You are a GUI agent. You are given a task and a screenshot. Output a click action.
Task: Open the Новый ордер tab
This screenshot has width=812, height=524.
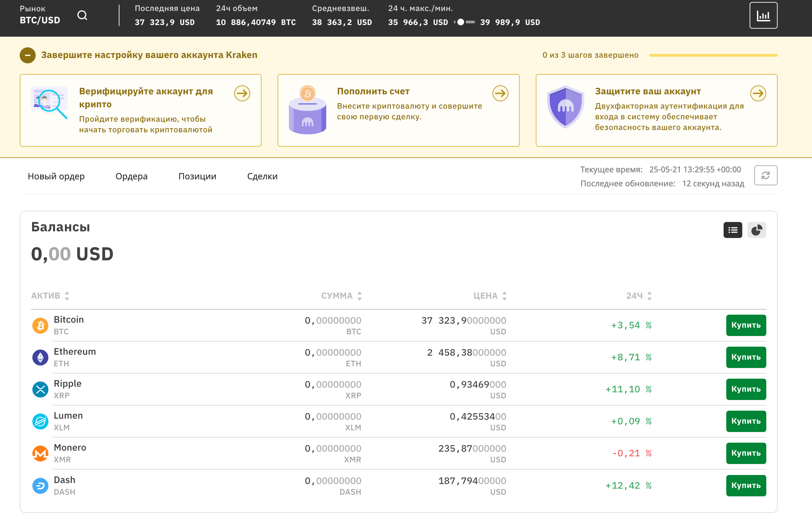[56, 176]
